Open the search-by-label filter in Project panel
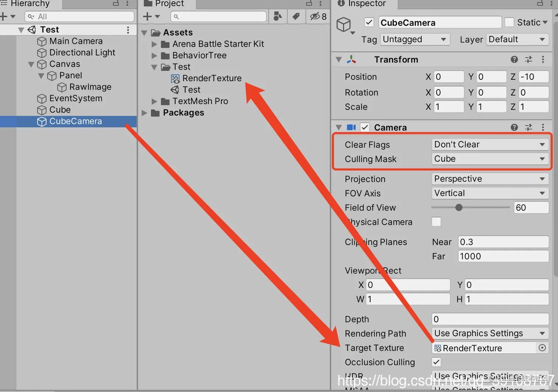Viewport: 558px width, 392px height. point(296,16)
